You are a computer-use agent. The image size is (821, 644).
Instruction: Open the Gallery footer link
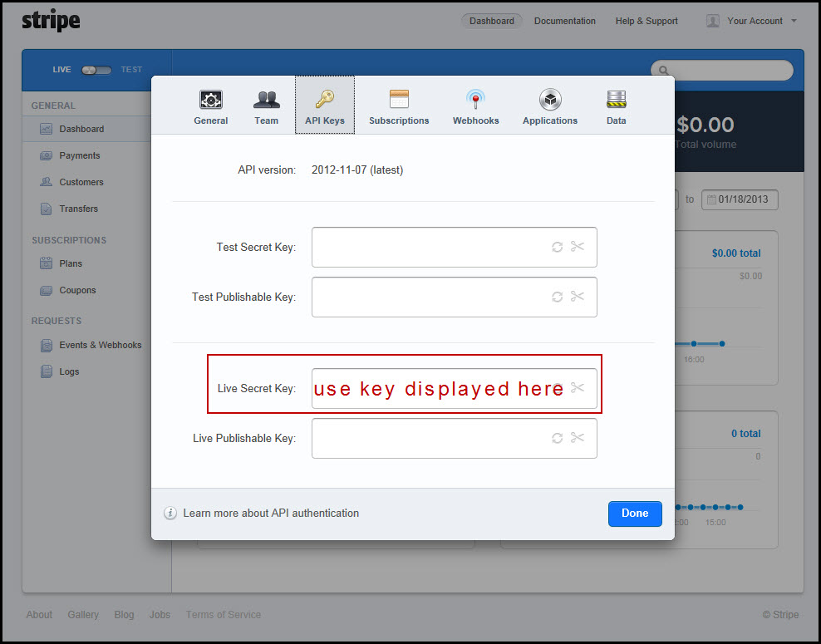pos(83,615)
